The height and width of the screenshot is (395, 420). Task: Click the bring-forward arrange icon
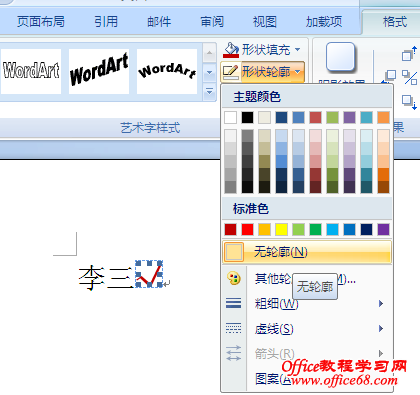[x=409, y=53]
